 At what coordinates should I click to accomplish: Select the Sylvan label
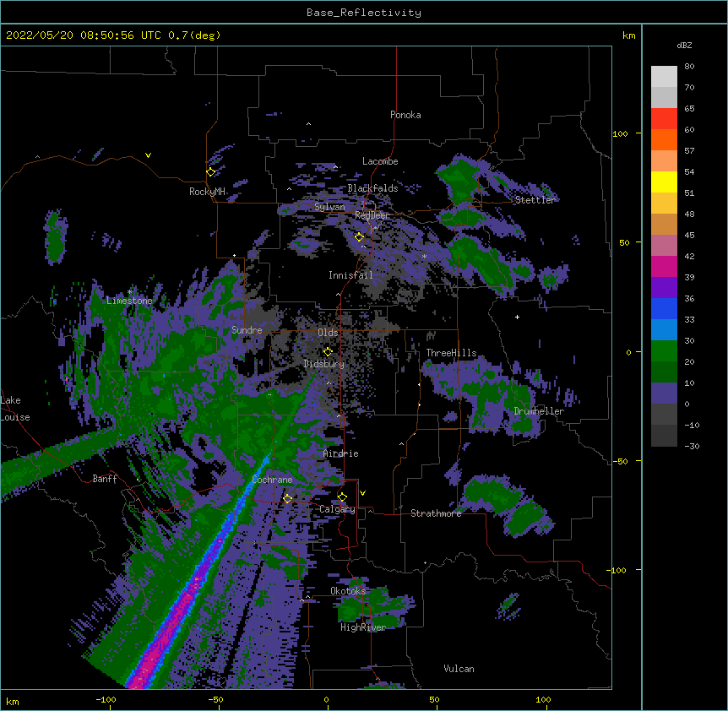(x=329, y=207)
